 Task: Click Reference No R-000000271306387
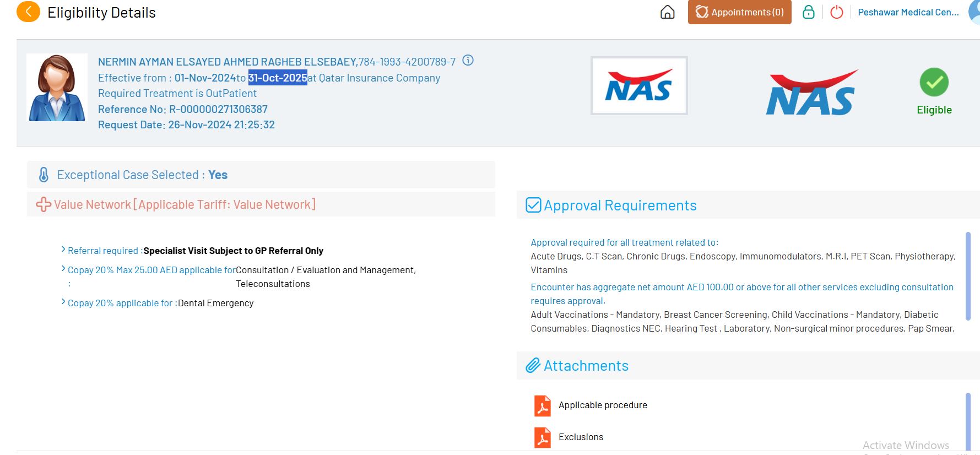[183, 109]
